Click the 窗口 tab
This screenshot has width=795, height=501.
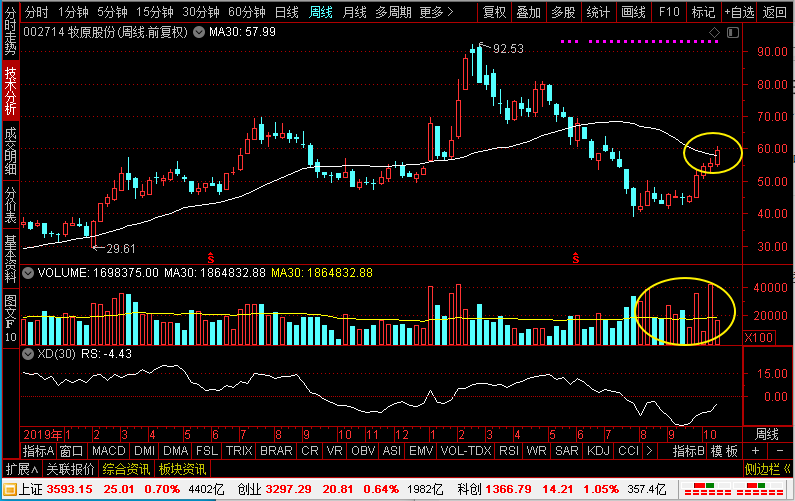click(x=71, y=451)
